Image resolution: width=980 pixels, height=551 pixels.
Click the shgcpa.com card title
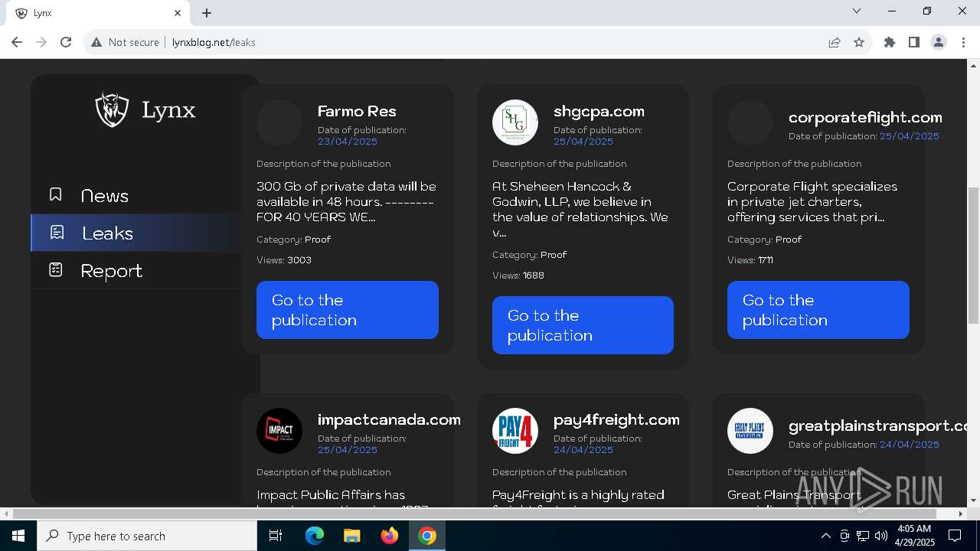(599, 111)
